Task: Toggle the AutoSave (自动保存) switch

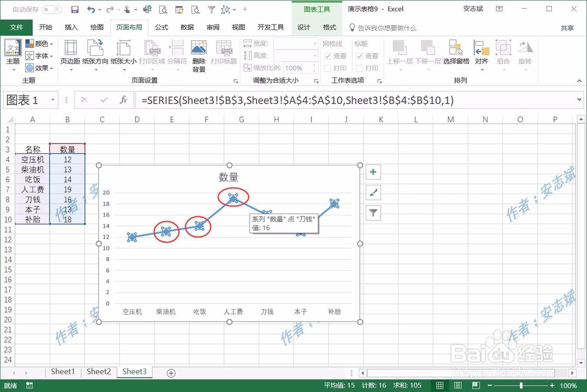Action: point(52,9)
